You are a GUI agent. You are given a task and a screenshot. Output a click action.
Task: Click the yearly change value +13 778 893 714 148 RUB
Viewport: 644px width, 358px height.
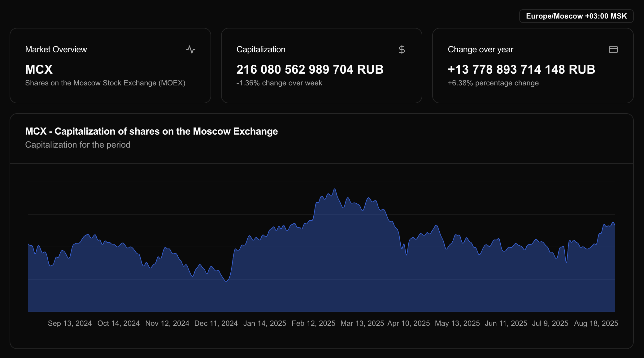click(x=521, y=69)
